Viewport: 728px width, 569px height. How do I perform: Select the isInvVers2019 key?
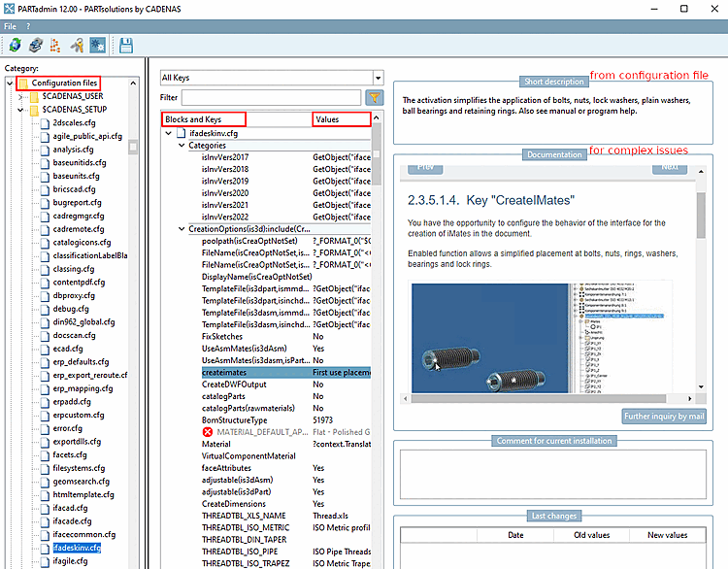(225, 182)
